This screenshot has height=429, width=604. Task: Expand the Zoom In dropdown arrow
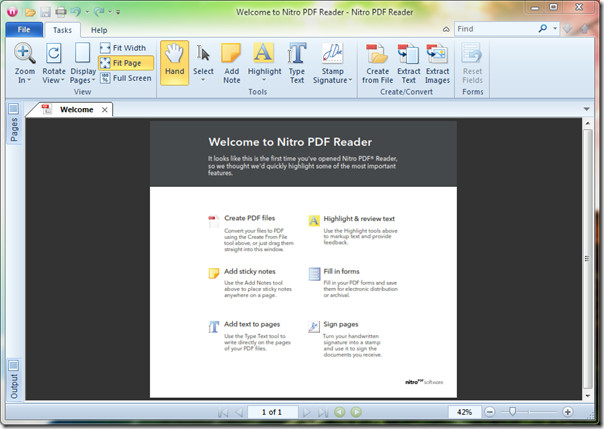[x=29, y=80]
